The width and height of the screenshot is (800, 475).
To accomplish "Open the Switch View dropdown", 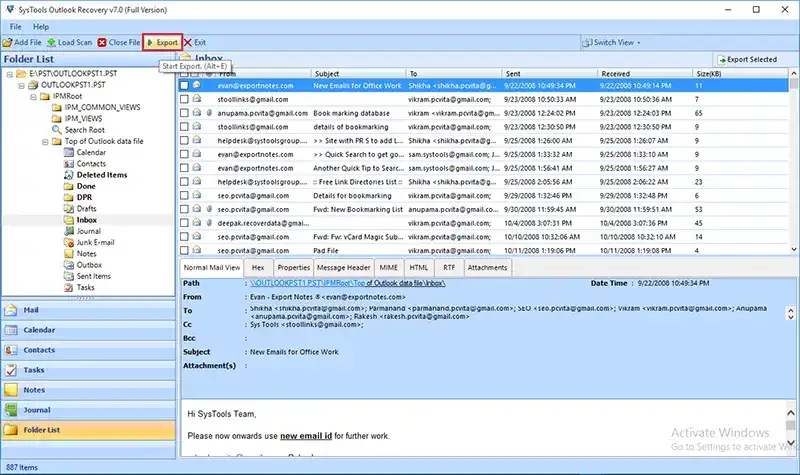I will coord(612,42).
